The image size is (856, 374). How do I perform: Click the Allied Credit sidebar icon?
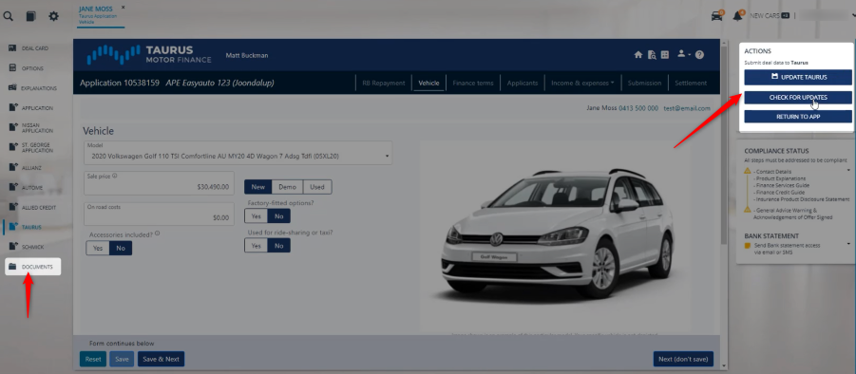point(12,207)
